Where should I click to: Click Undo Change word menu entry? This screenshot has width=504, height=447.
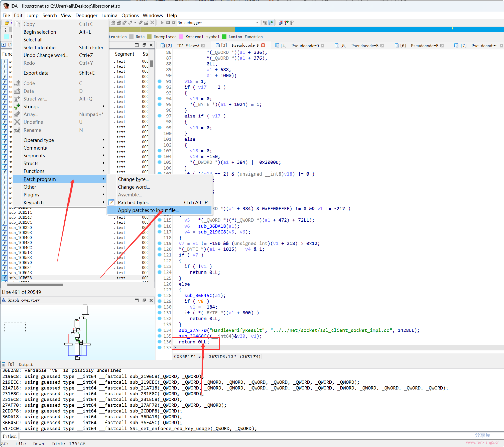tap(60, 55)
